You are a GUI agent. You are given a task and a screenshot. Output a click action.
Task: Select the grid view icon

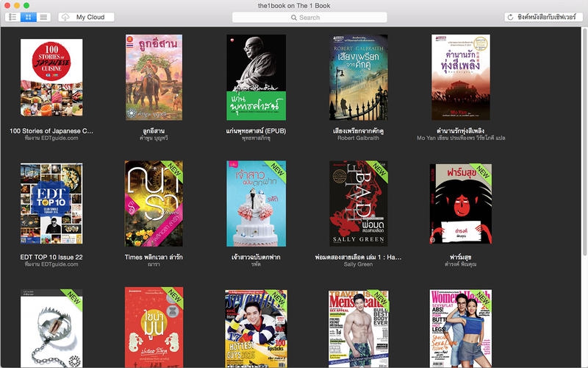tap(28, 17)
